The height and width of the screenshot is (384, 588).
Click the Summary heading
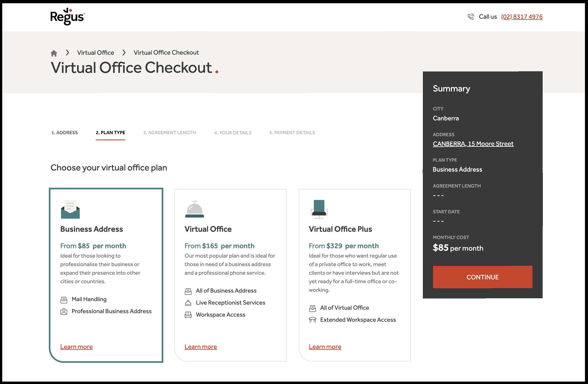coord(451,89)
